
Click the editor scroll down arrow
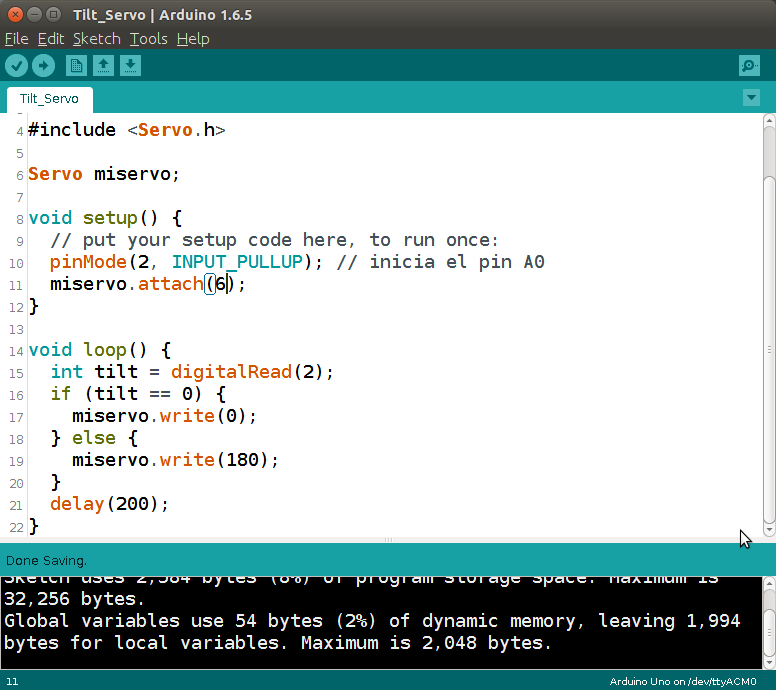pos(769,530)
